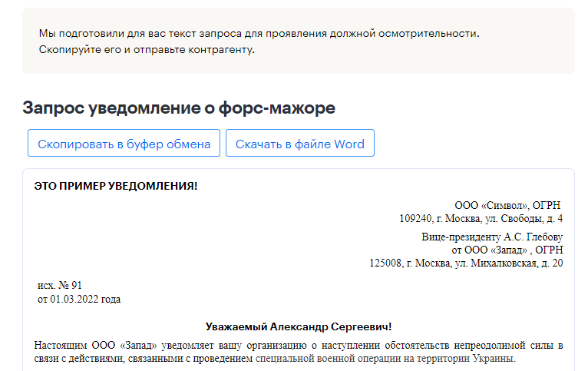This screenshot has height=371, width=588.
Task: Click the date line "от 01.03.2022 года"
Action: tap(79, 299)
